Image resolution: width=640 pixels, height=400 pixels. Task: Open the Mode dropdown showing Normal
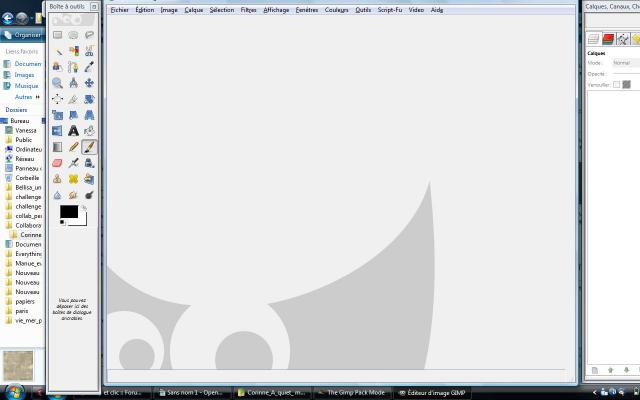(626, 63)
